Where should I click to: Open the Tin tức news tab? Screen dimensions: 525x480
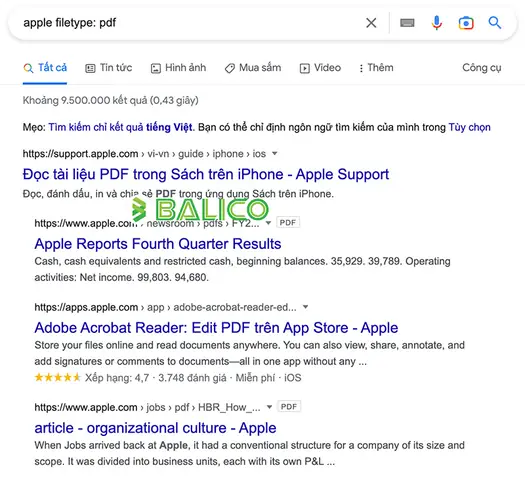[109, 68]
